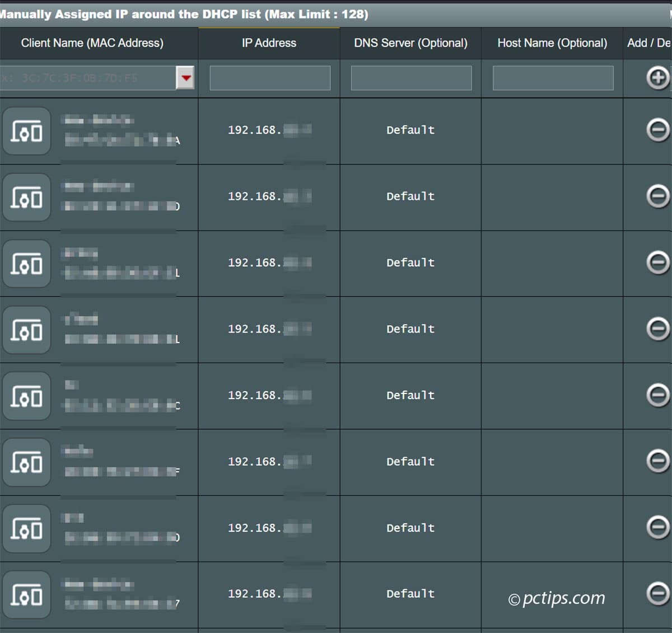Delete the fourth row in DHCP list
The image size is (672, 633).
click(x=658, y=329)
